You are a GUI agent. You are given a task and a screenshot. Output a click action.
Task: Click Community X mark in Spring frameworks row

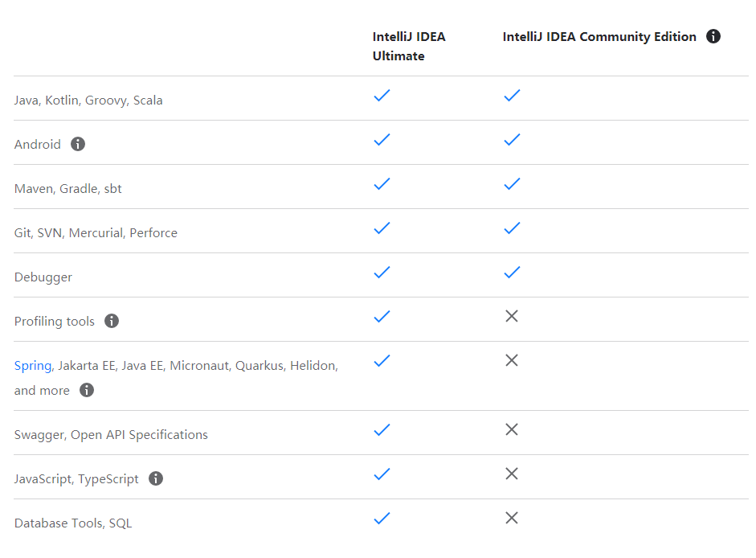coord(512,360)
